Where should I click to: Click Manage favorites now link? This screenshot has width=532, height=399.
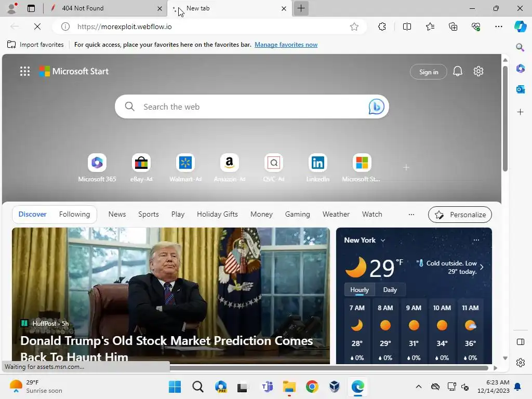tap(286, 45)
